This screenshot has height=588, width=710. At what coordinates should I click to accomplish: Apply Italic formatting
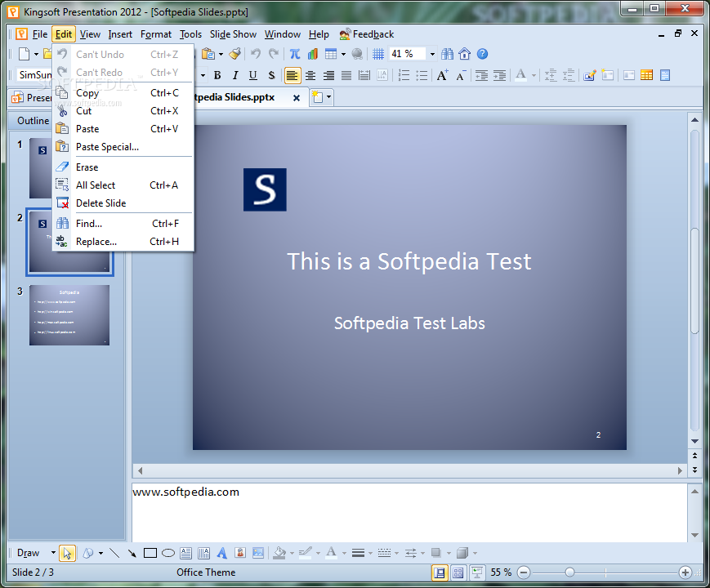235,75
